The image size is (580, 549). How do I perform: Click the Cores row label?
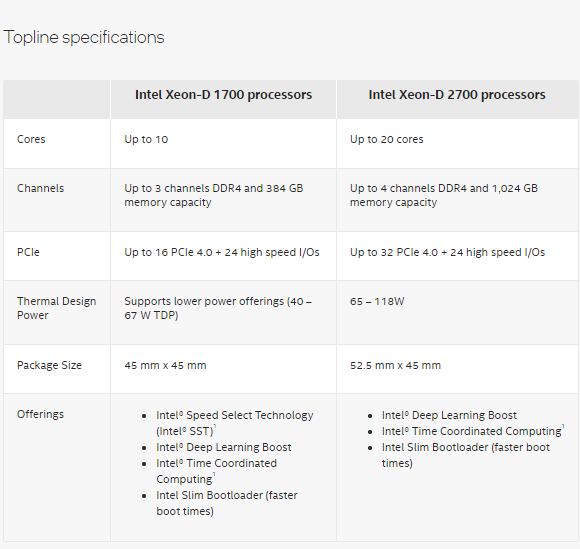coord(31,139)
